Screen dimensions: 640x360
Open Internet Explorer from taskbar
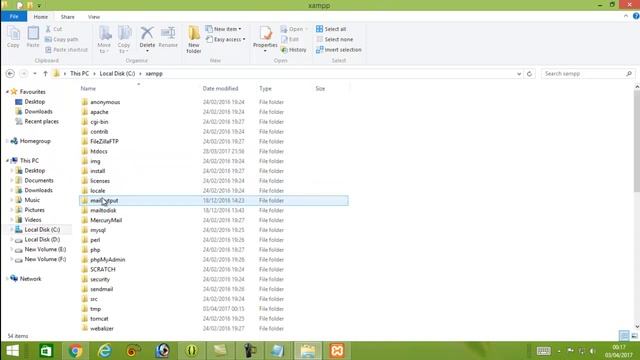[104, 351]
